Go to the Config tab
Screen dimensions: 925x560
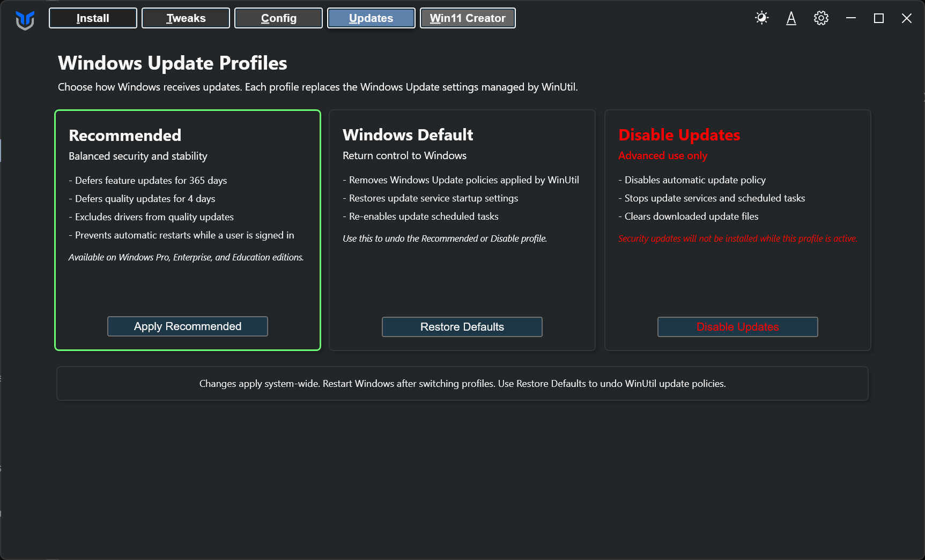point(278,18)
